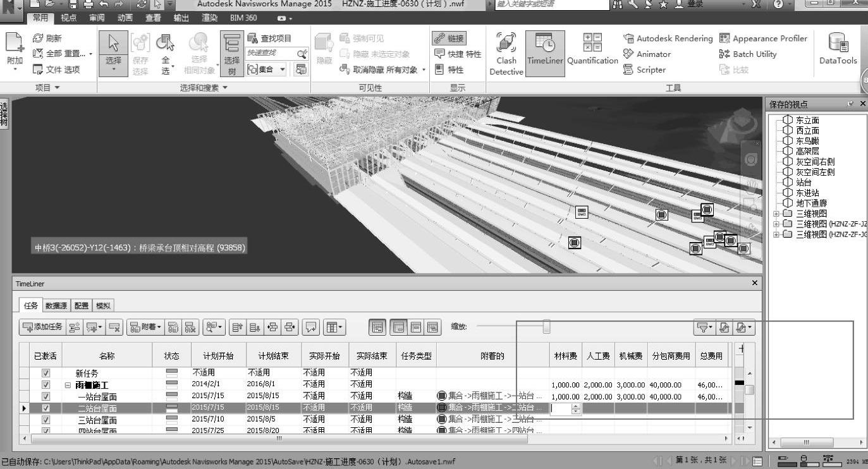
Task: Switch to 视点 ribbon tab
Action: tap(68, 18)
